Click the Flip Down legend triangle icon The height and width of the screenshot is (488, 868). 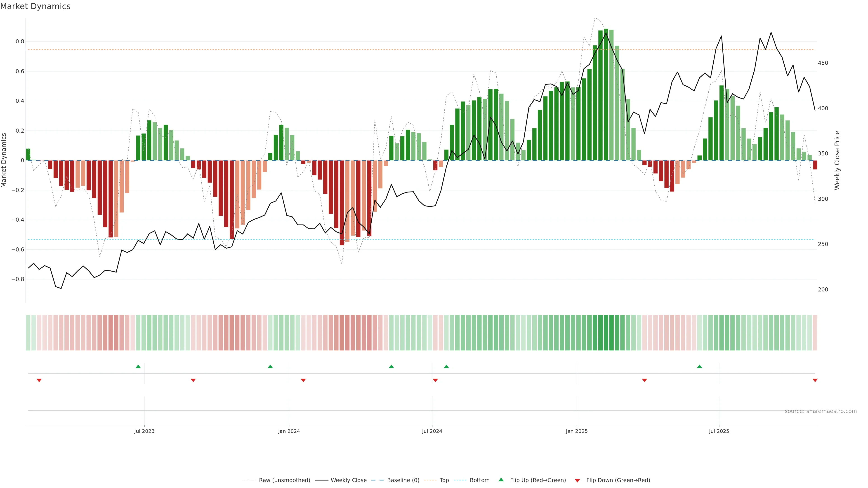pyautogui.click(x=577, y=481)
